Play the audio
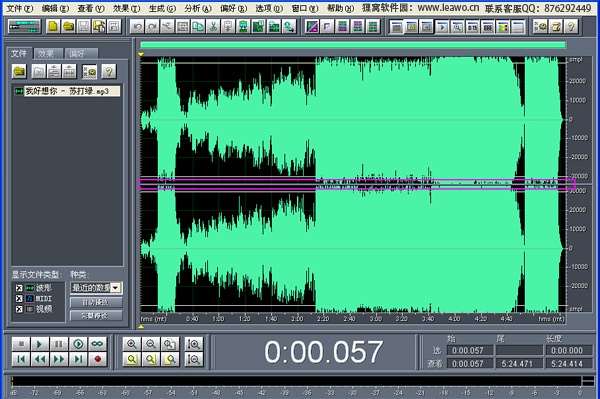Image resolution: width=600 pixels, height=399 pixels. (40, 344)
